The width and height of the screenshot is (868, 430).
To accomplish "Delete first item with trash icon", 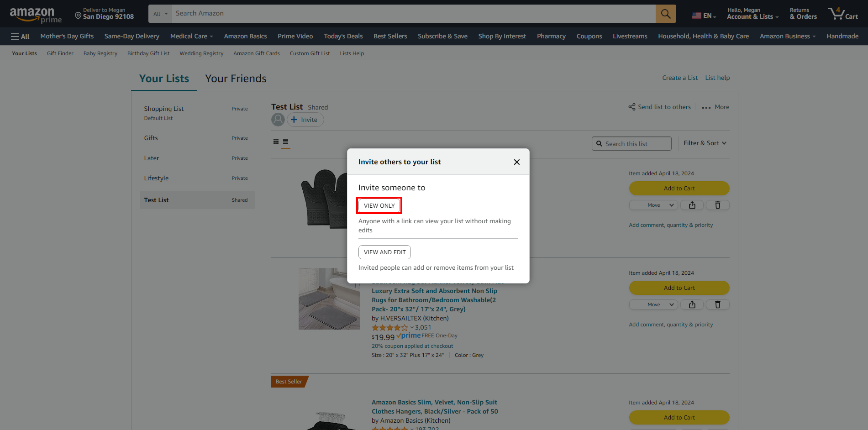I will 718,205.
